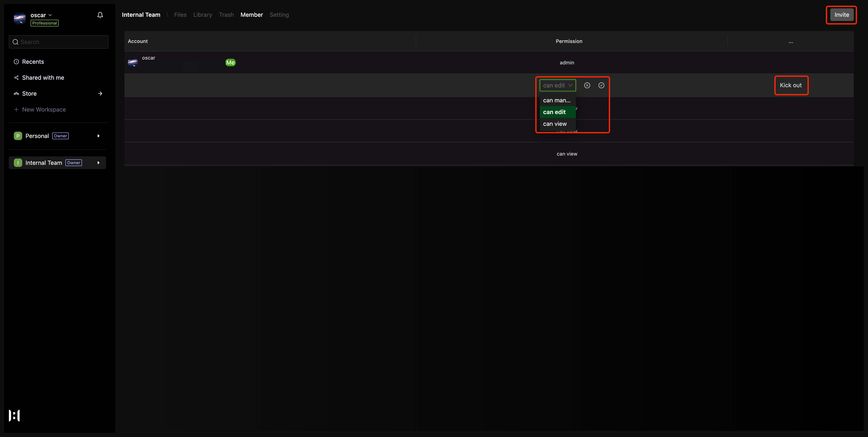Click the notification bell icon
This screenshot has height=437, width=868.
(100, 15)
